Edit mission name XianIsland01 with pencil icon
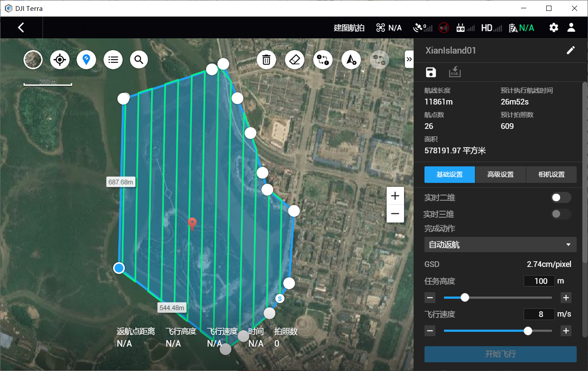This screenshot has width=588, height=371. (x=571, y=50)
